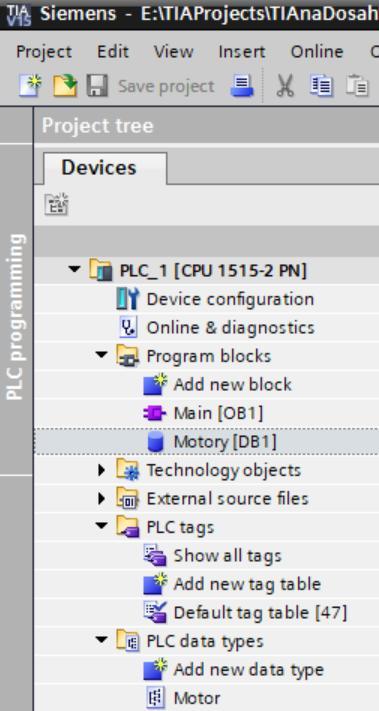Collapse the Program blocks folder
Image resolution: width=379 pixels, height=711 pixels.
click(102, 356)
